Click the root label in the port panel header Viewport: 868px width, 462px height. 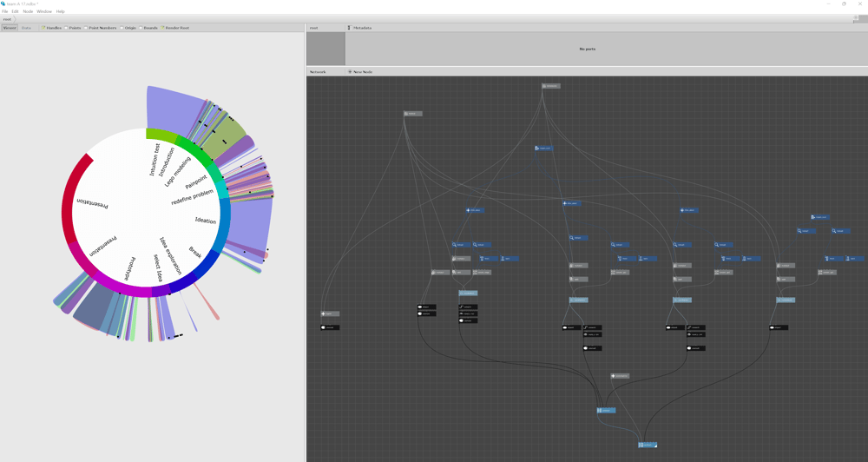click(314, 28)
